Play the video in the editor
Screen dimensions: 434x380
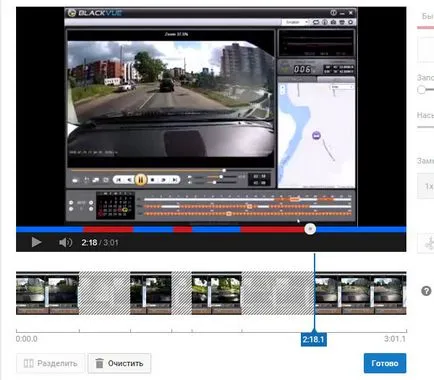[36, 242]
